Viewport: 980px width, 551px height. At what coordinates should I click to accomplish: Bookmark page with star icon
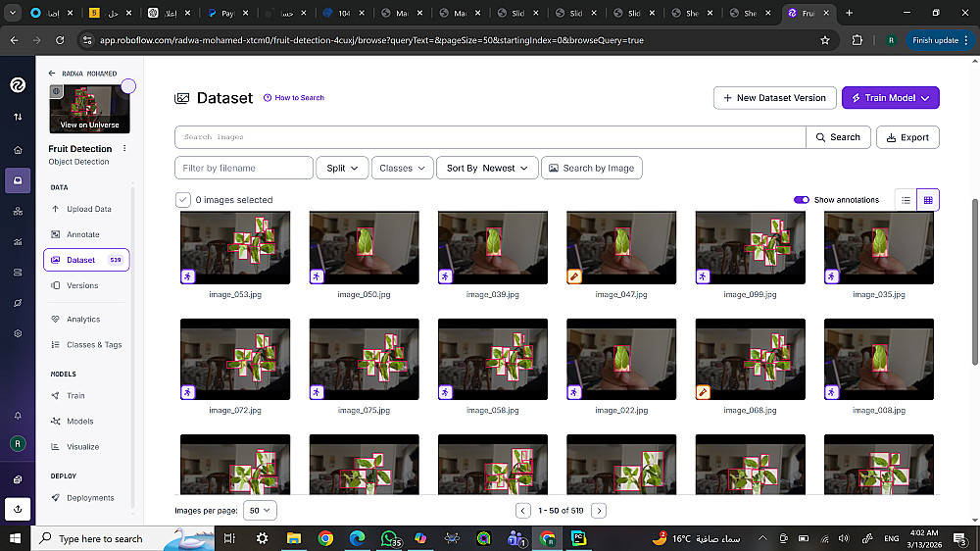825,40
